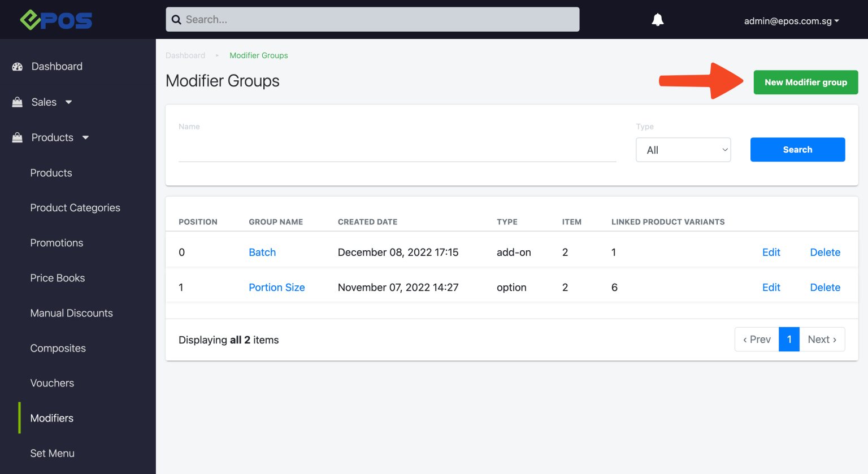
Task: Open Product Categories in sidebar
Action: [x=75, y=208]
